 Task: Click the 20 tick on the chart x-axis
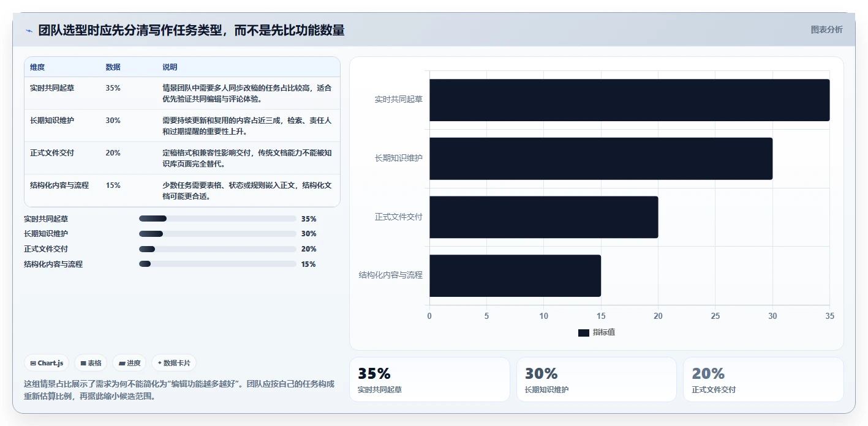tap(658, 316)
